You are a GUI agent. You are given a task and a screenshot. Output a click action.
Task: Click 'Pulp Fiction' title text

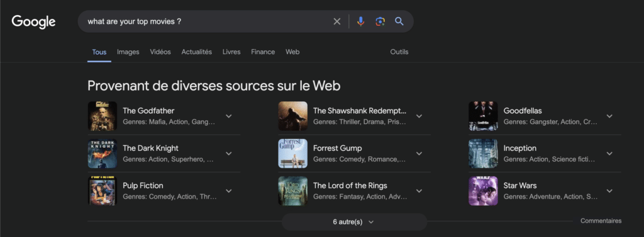pos(143,185)
